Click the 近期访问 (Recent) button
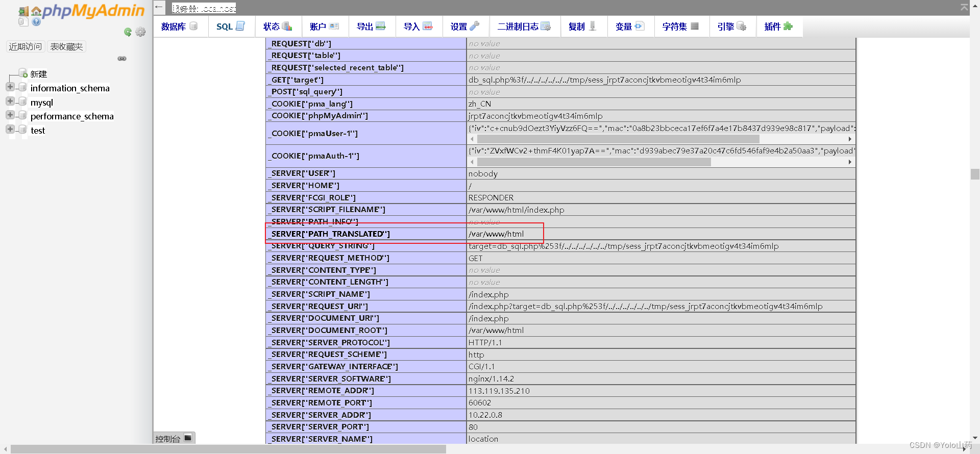Screen dimensions: 980x454 pyautogui.click(x=26, y=46)
